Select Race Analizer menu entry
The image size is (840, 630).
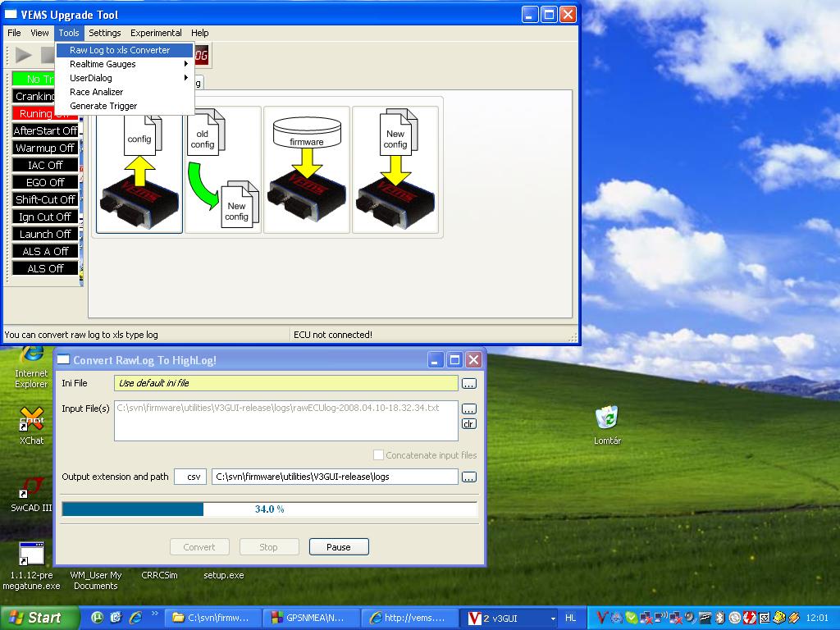coord(125,92)
